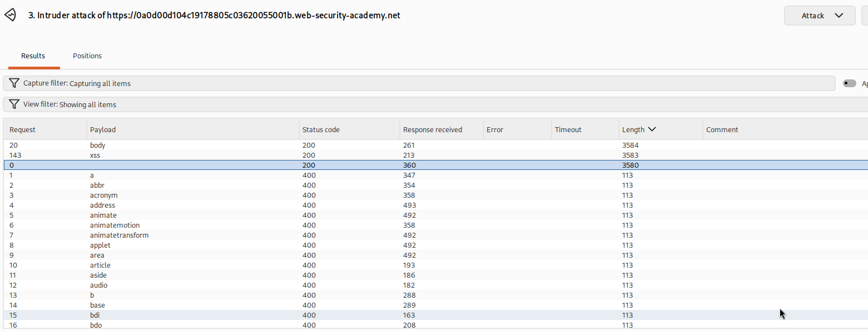Open the Attack dropdown menu
This screenshot has width=868, height=331.
[x=820, y=16]
